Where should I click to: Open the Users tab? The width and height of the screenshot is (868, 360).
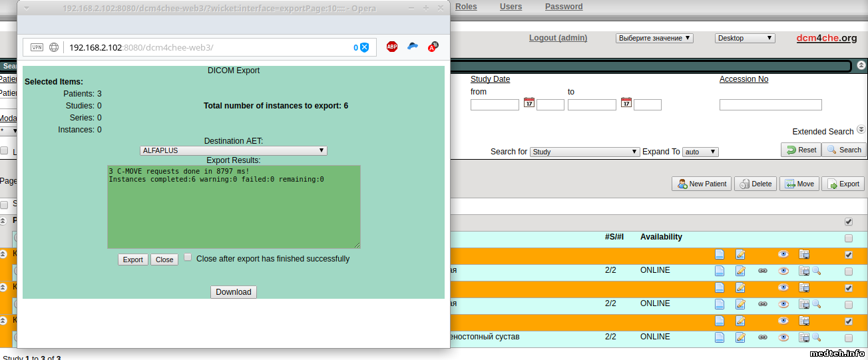pos(511,7)
